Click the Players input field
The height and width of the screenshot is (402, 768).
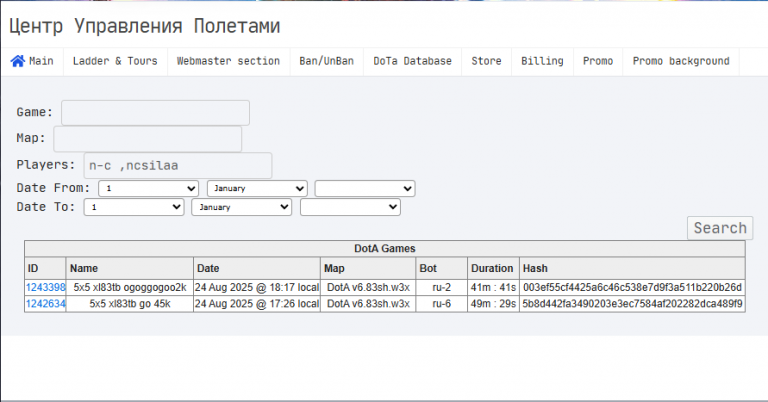pyautogui.click(x=178, y=166)
